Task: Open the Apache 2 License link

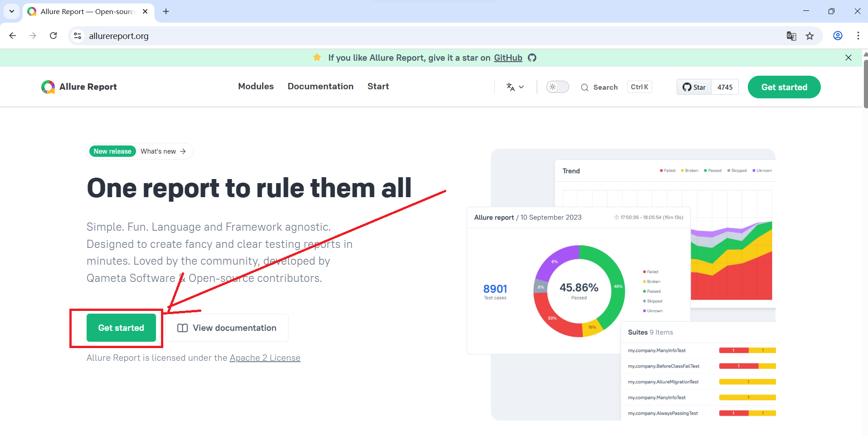Action: tap(265, 358)
